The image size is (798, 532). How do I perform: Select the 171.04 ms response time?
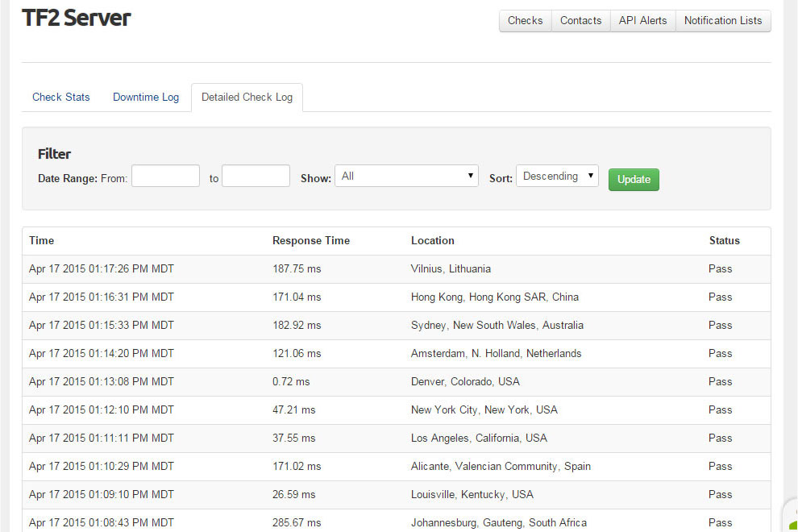point(297,297)
